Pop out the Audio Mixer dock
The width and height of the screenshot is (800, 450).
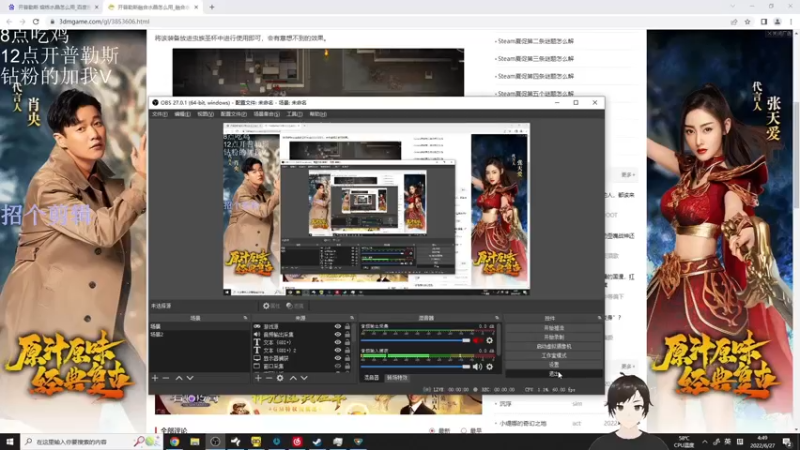point(497,318)
